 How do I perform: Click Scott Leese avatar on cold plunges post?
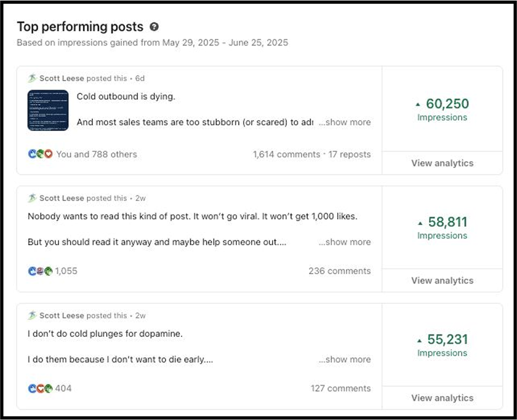coord(32,315)
